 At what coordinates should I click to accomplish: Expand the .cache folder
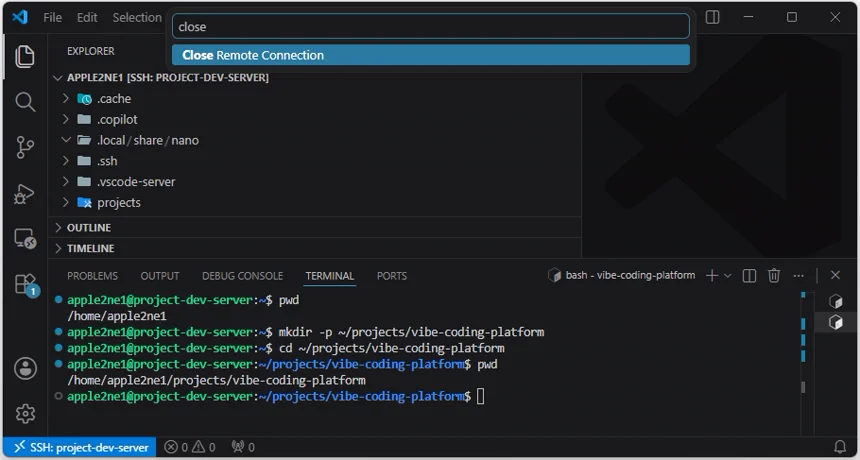tap(66, 99)
